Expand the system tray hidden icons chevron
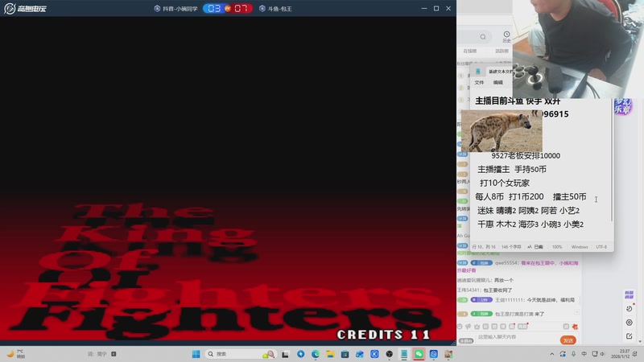Image resolution: width=644 pixels, height=362 pixels. click(552, 354)
